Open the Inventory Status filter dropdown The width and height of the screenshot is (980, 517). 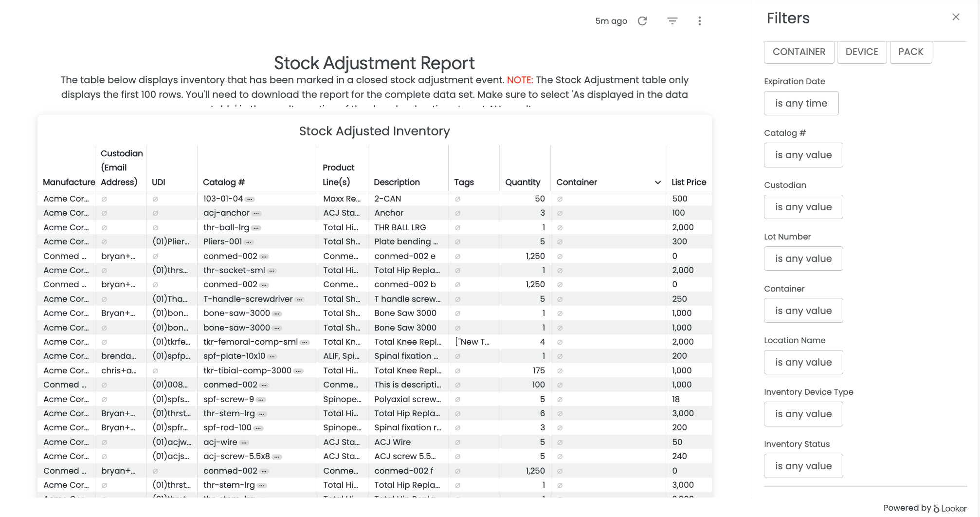point(803,466)
